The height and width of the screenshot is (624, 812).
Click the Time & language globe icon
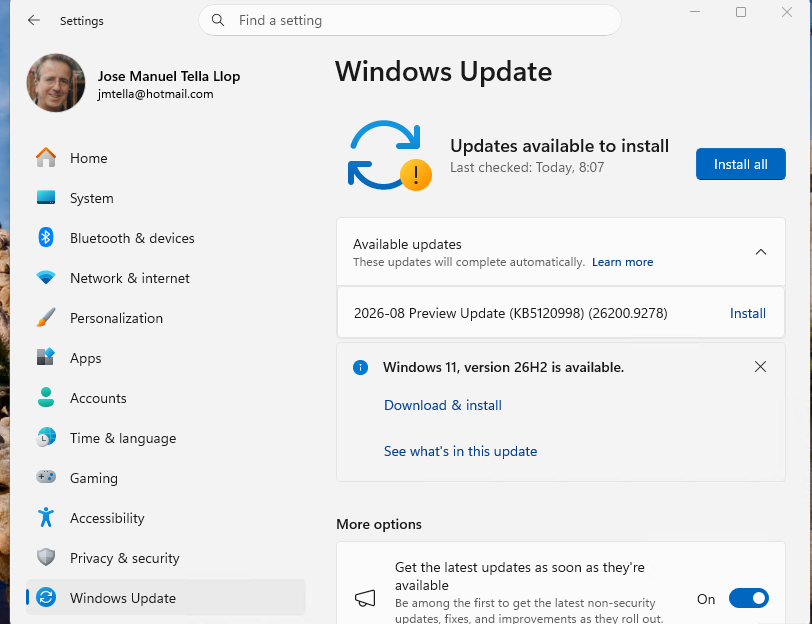click(x=46, y=437)
